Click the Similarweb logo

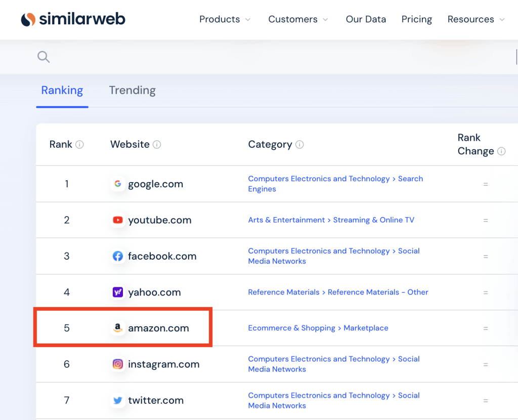pos(73,19)
